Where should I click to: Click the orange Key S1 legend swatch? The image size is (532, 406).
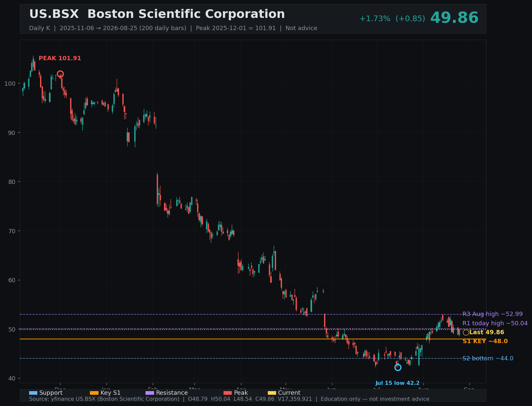(x=94, y=393)
